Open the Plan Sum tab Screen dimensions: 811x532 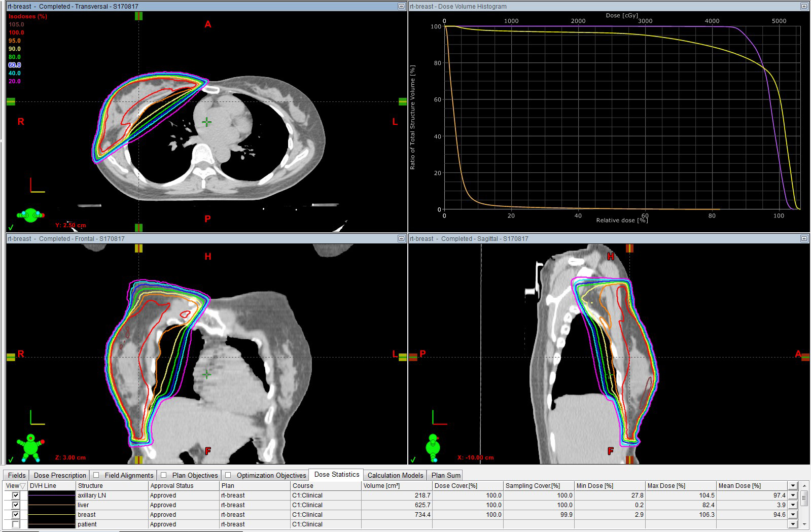click(x=446, y=475)
